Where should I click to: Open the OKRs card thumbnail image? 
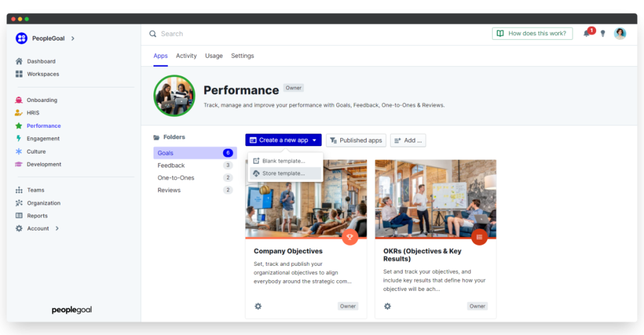click(435, 198)
